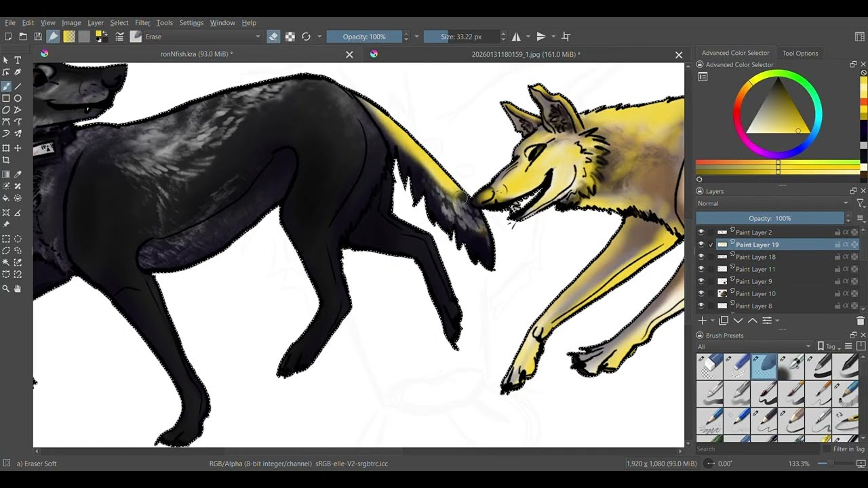The image size is (868, 488).
Task: Click the Open file folder icon
Action: [x=23, y=37]
